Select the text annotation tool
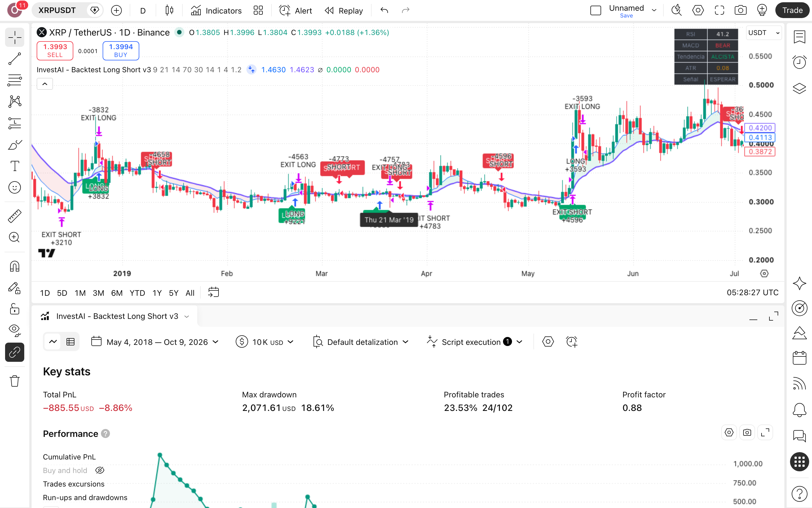 point(14,166)
